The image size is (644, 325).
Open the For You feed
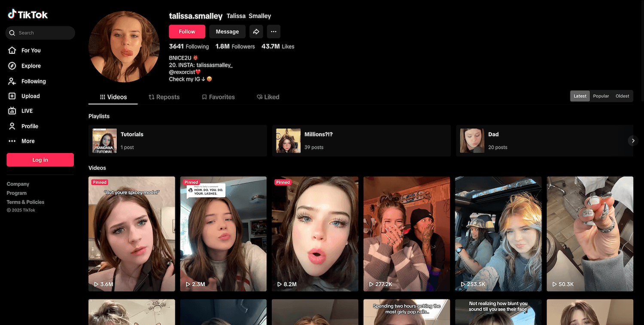click(30, 50)
